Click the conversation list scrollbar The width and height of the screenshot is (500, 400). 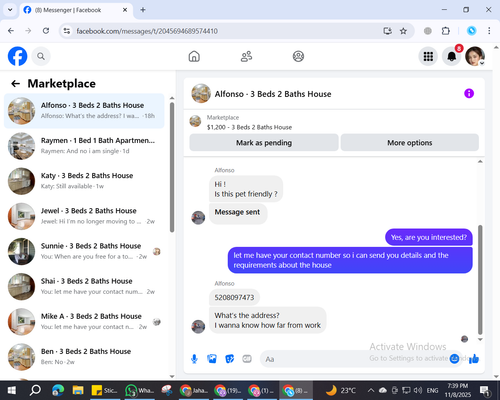172,167
